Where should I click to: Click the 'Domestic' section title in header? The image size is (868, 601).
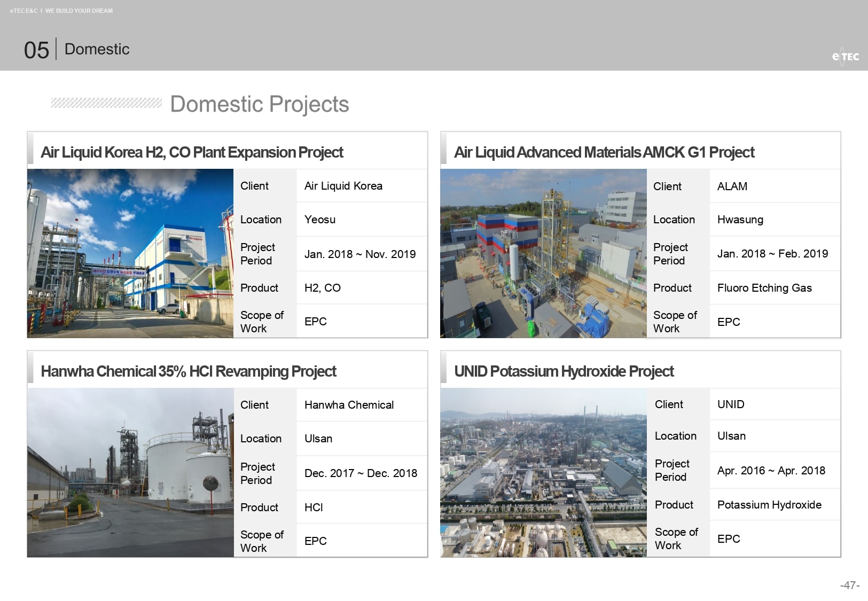pyautogui.click(x=97, y=49)
